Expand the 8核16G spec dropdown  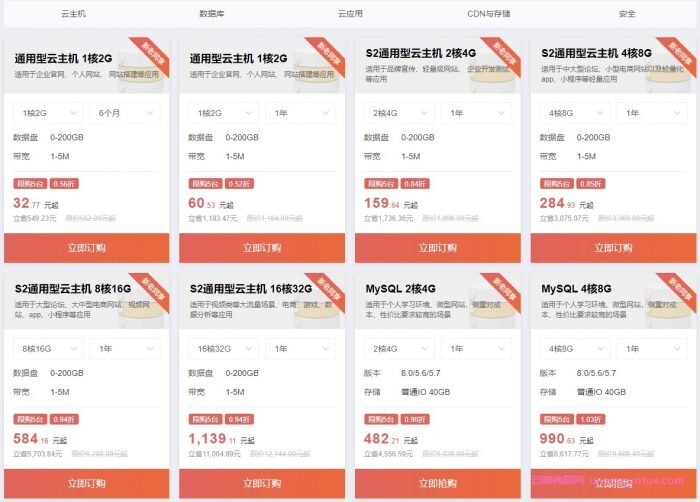pos(48,348)
